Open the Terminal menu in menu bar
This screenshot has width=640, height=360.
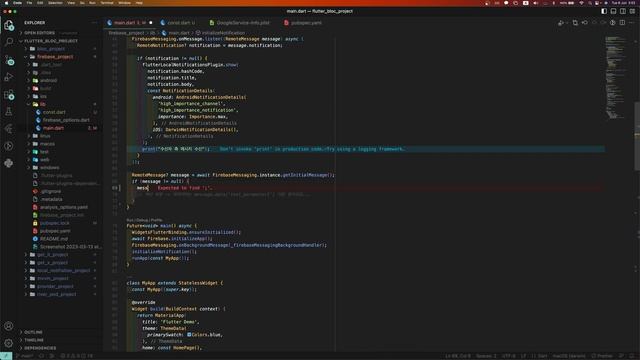[107, 3]
